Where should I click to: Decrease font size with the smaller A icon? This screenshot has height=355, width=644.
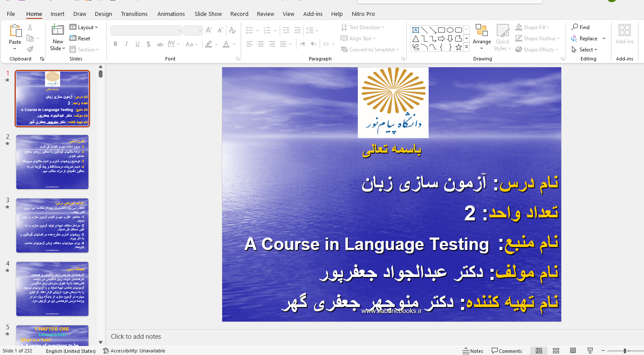[x=220, y=30]
